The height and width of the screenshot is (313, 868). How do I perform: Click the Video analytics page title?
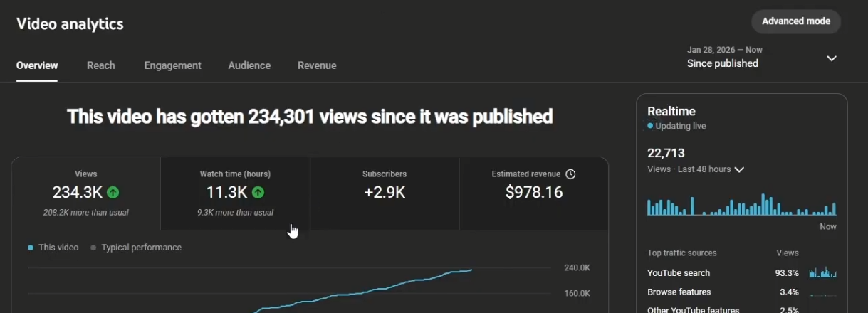coord(70,24)
